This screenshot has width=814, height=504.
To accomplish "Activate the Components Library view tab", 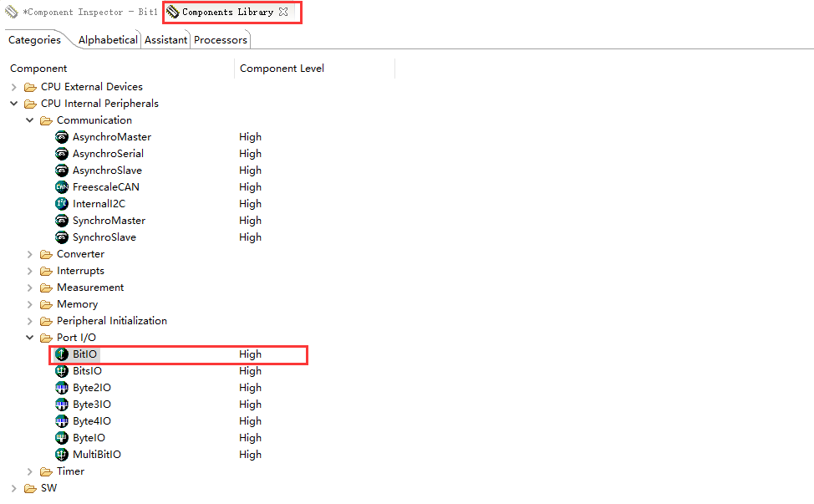I will (x=227, y=12).
